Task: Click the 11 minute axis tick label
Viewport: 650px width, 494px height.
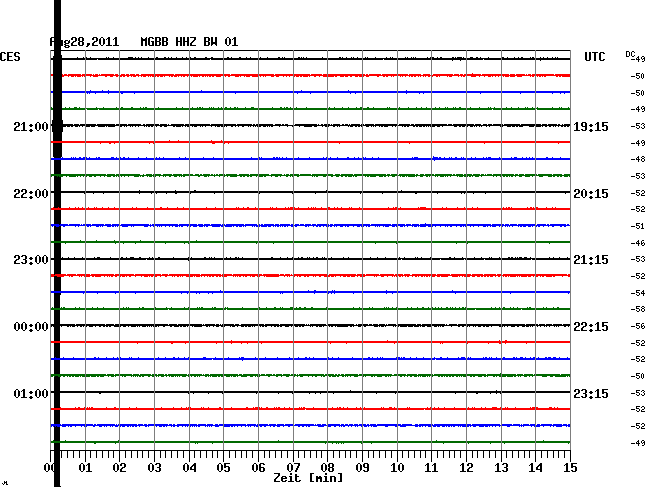Action: point(431,467)
